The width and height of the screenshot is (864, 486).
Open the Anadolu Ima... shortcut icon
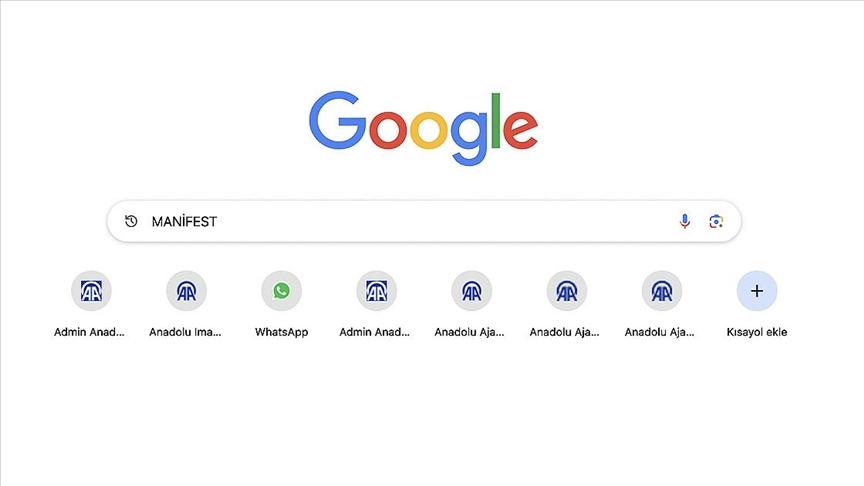[x=186, y=291]
